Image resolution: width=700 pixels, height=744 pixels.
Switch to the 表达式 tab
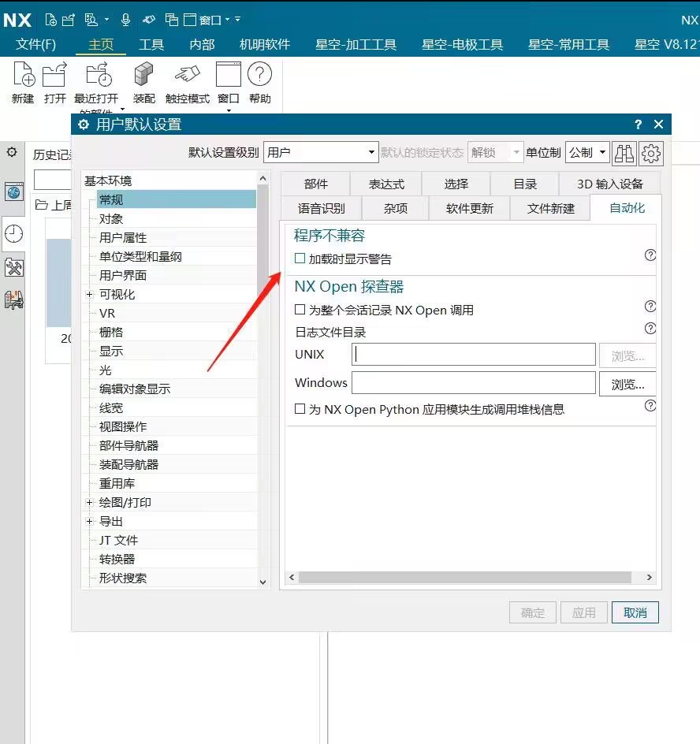[386, 184]
